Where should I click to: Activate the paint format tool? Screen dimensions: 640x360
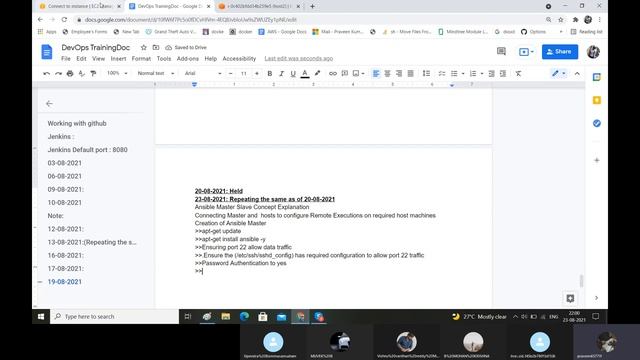pyautogui.click(x=93, y=73)
